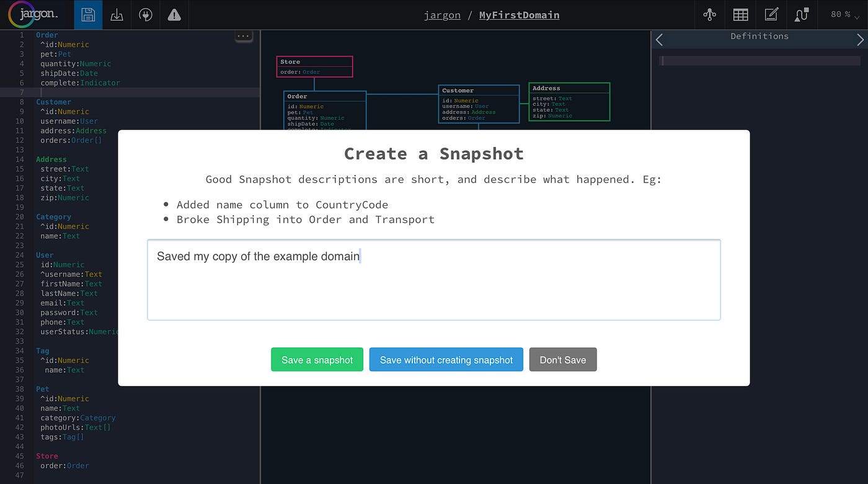Viewport: 868px width, 484px height.
Task: Select the Store entity box in diagram
Action: pos(314,66)
